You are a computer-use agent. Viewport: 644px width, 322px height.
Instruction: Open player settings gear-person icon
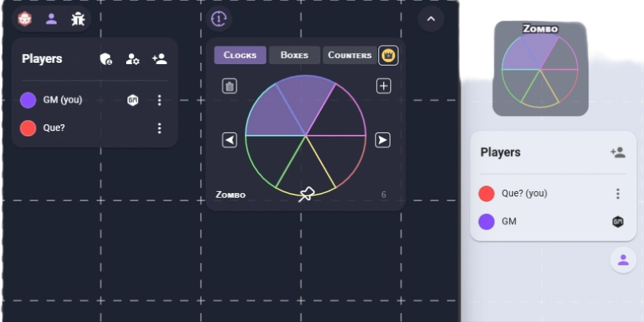tap(133, 59)
